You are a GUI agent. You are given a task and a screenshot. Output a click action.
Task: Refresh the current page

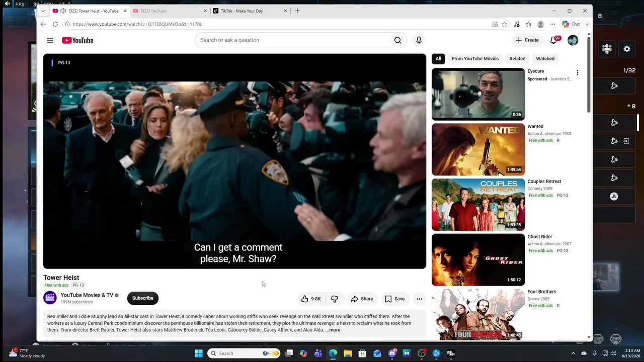(x=55, y=24)
